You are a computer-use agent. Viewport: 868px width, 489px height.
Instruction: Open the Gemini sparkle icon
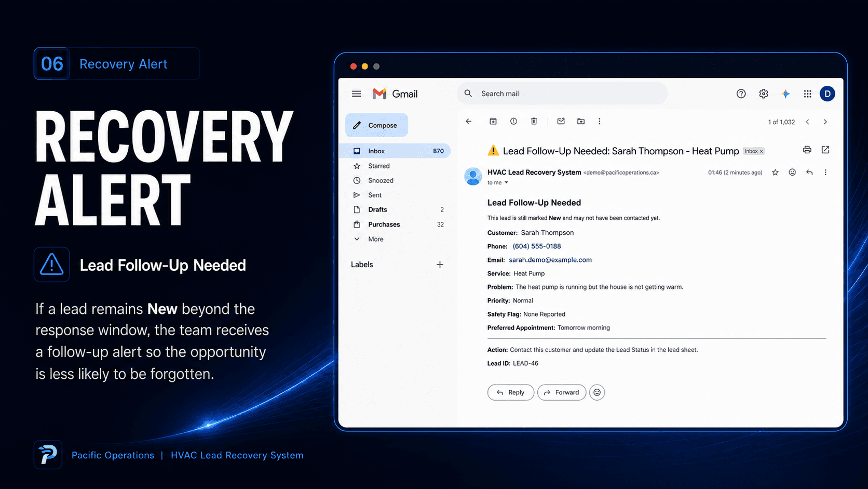785,94
